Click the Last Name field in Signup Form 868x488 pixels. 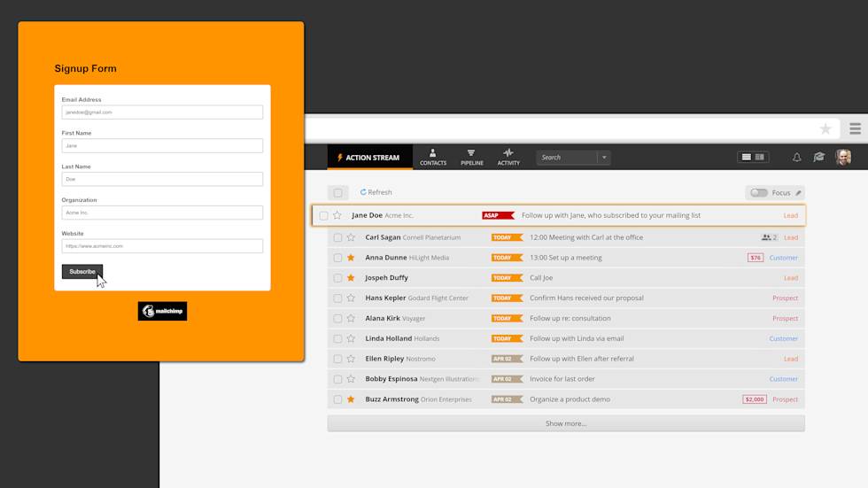point(162,179)
